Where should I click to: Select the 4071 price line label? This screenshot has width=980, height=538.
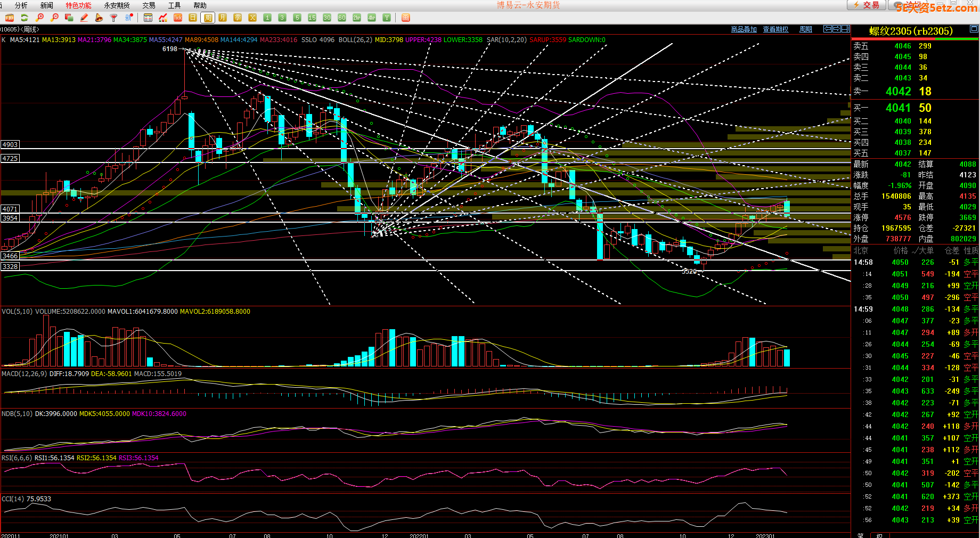10,209
